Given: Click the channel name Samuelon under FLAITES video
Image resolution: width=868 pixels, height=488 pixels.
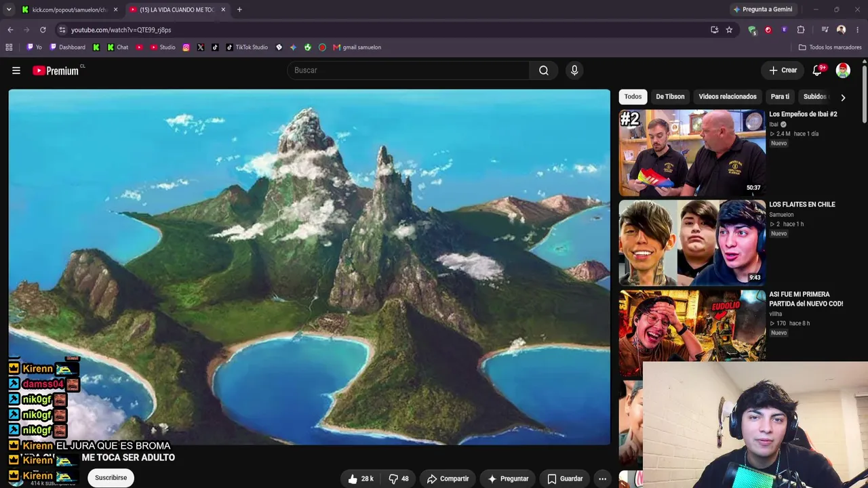Looking at the screenshot, I should point(781,215).
